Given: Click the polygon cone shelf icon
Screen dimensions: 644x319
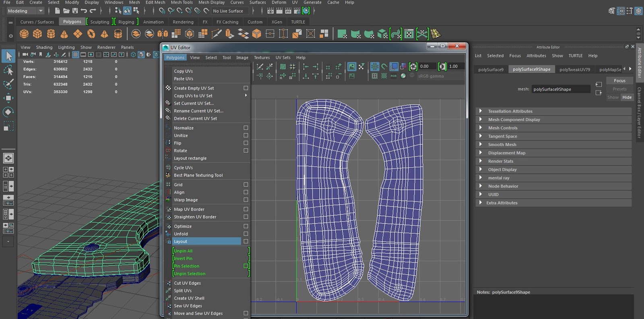Looking at the screenshot, I should (64, 34).
